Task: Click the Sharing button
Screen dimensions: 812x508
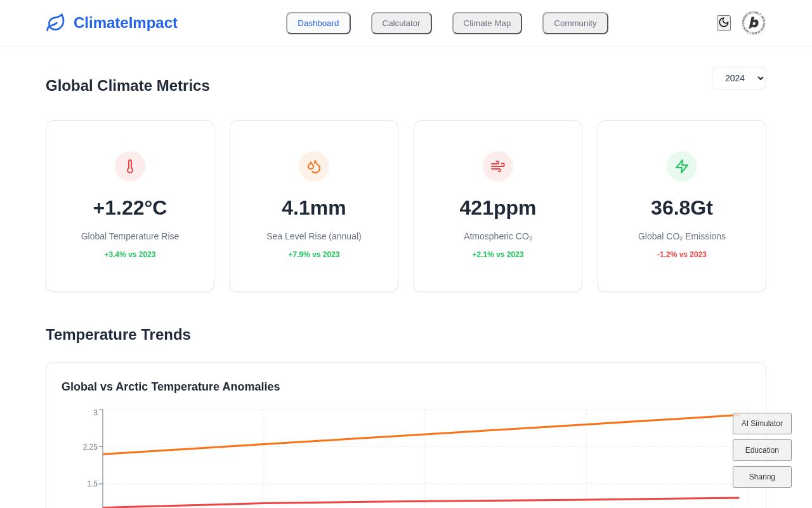Action: (x=762, y=477)
